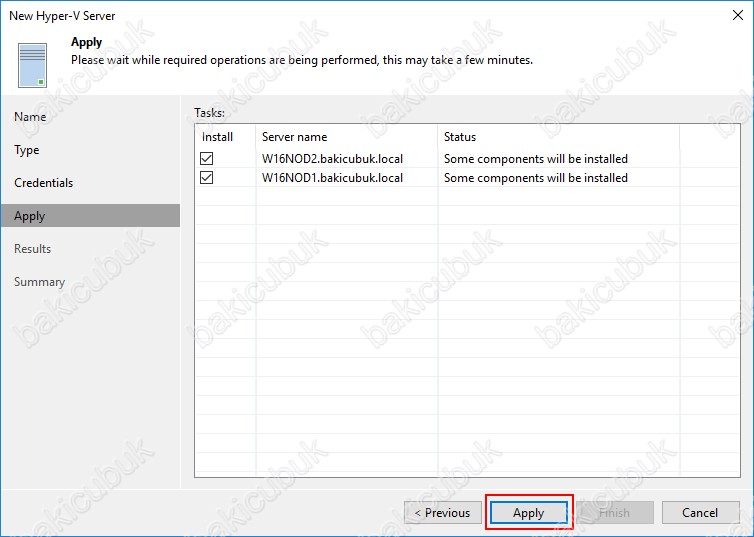754x537 pixels.
Task: Open the Credentials wizard step
Action: (43, 183)
